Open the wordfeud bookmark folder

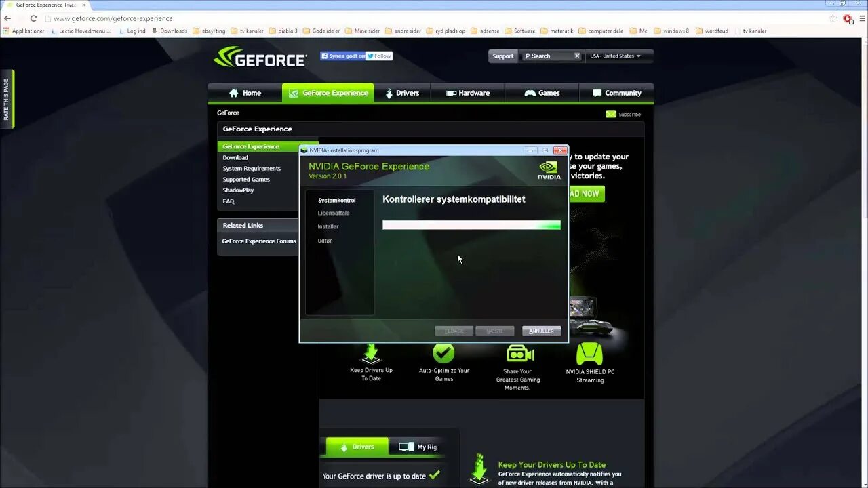click(712, 30)
